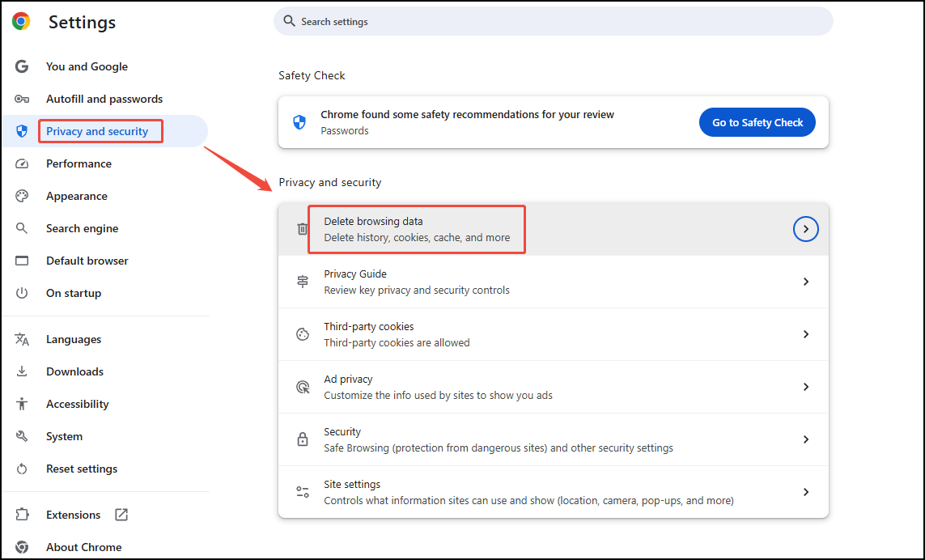The image size is (925, 560).
Task: Open Reset settings section
Action: point(82,469)
